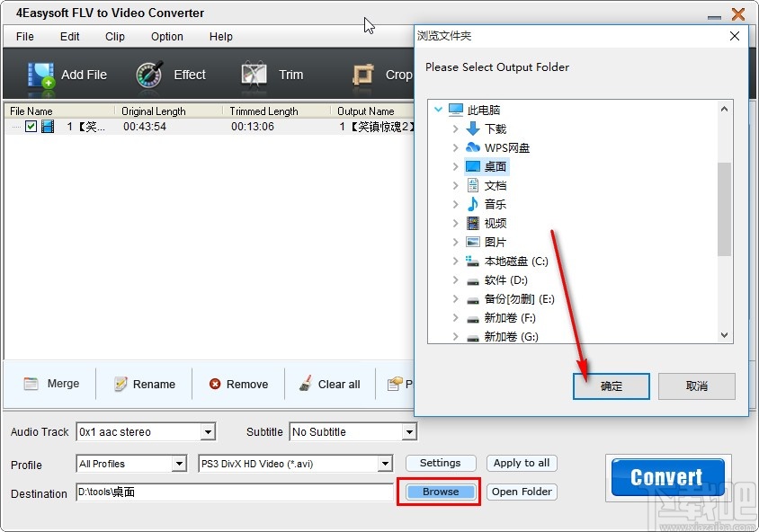The width and height of the screenshot is (759, 532).
Task: Open the Clip menu
Action: (114, 37)
